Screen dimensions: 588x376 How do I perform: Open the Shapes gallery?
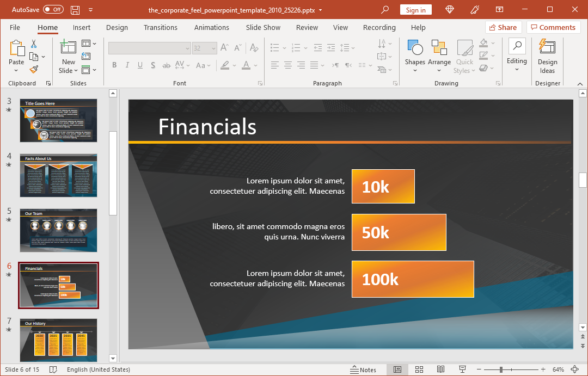tap(415, 54)
